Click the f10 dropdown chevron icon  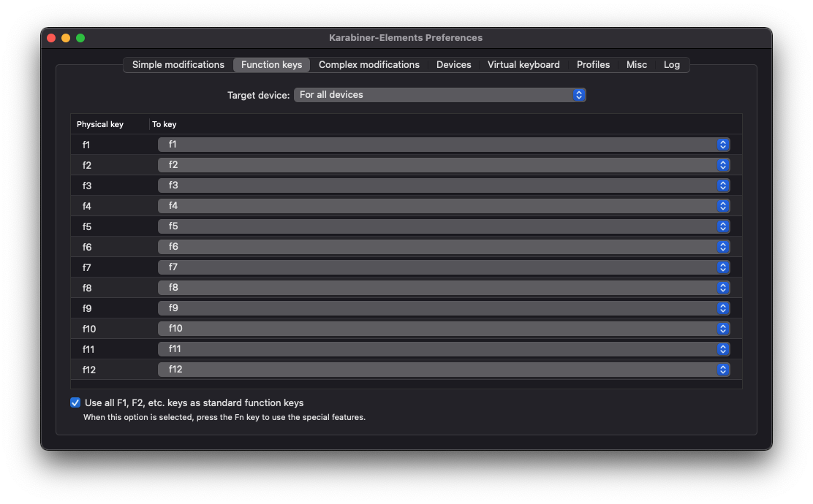722,329
